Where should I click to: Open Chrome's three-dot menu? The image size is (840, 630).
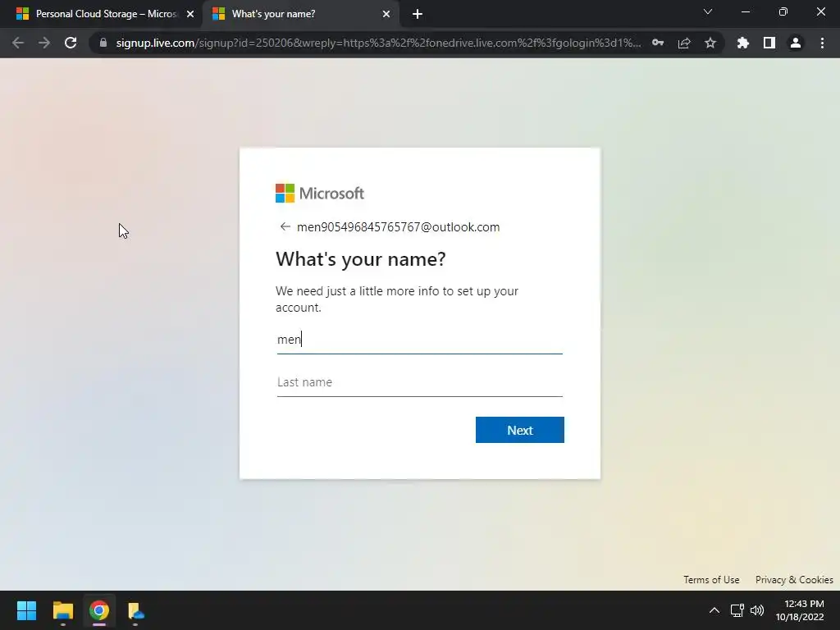click(822, 43)
